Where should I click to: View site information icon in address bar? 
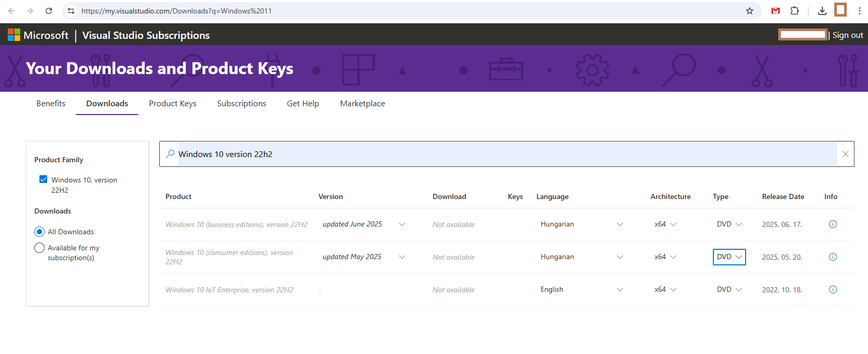click(x=71, y=11)
